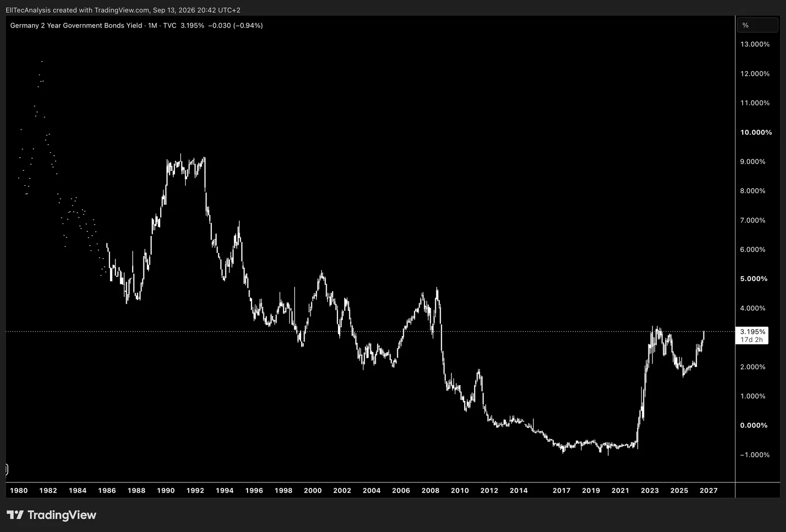
Task: Click the "TVC" source label in legend
Action: tap(170, 26)
